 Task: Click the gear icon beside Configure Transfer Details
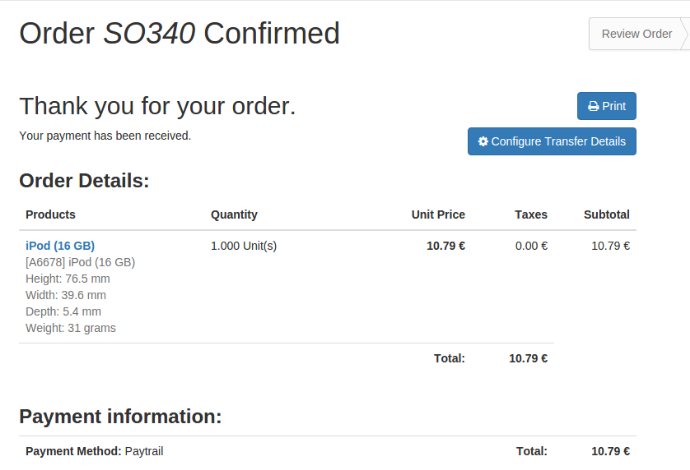[483, 141]
